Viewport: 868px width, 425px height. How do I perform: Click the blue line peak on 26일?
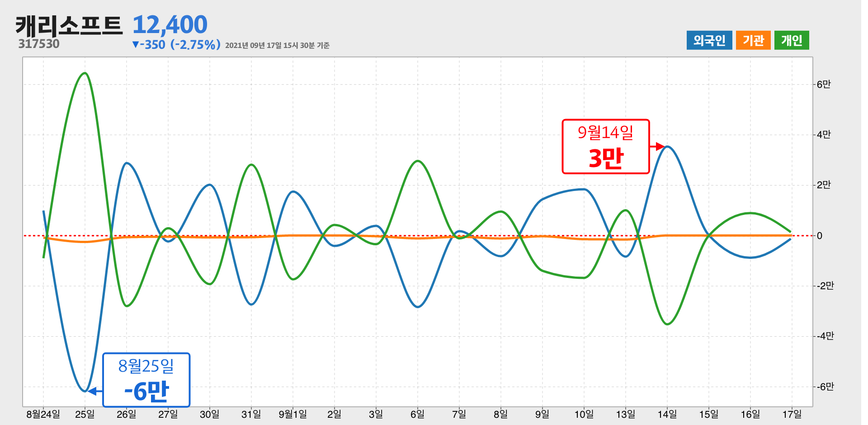127,163
